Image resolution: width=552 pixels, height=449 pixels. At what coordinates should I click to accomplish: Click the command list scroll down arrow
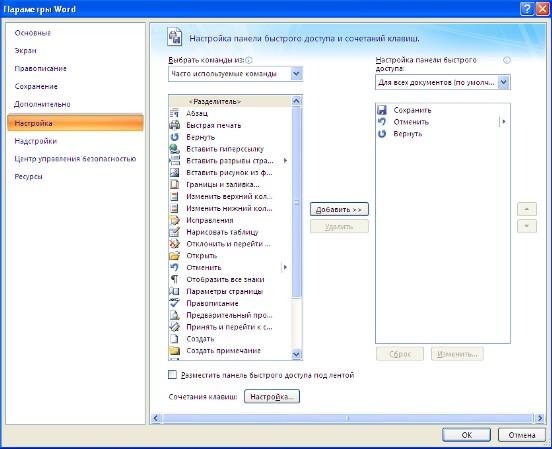point(296,354)
